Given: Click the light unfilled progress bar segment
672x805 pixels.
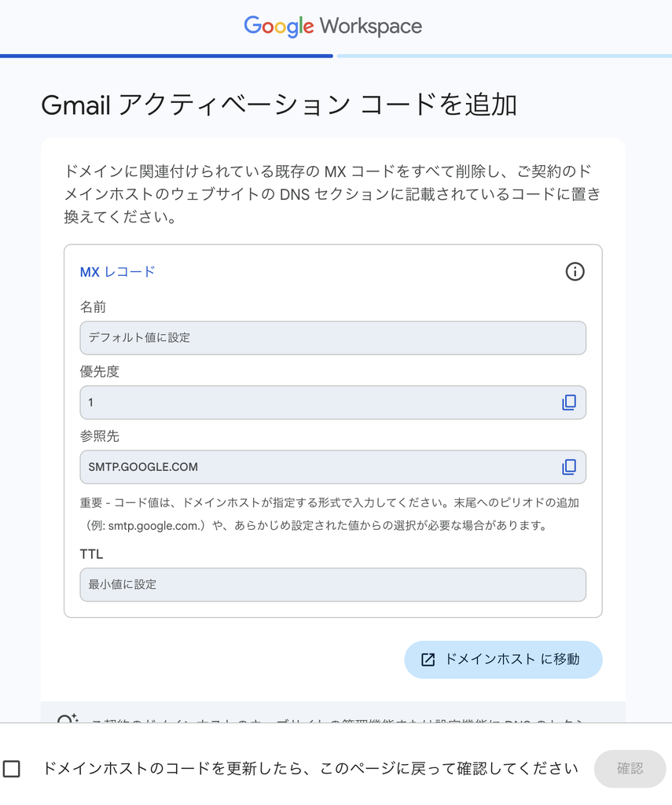Looking at the screenshot, I should click(x=504, y=56).
